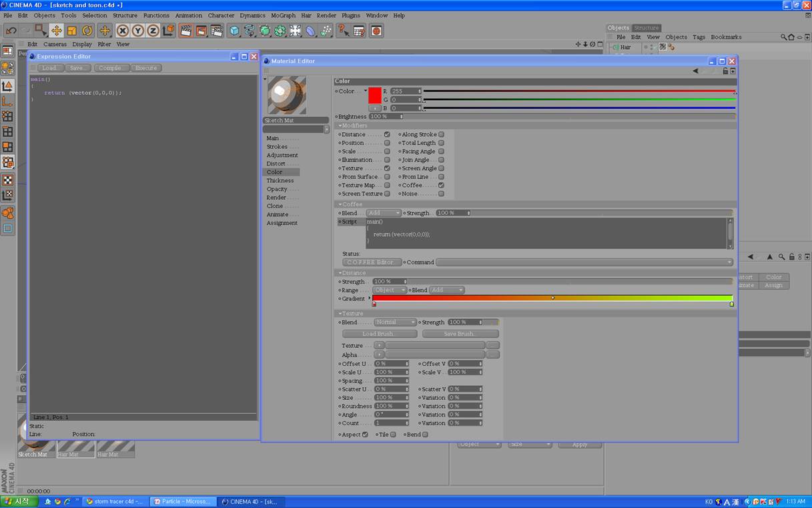
Task: Select the Move tool
Action: tap(57, 31)
